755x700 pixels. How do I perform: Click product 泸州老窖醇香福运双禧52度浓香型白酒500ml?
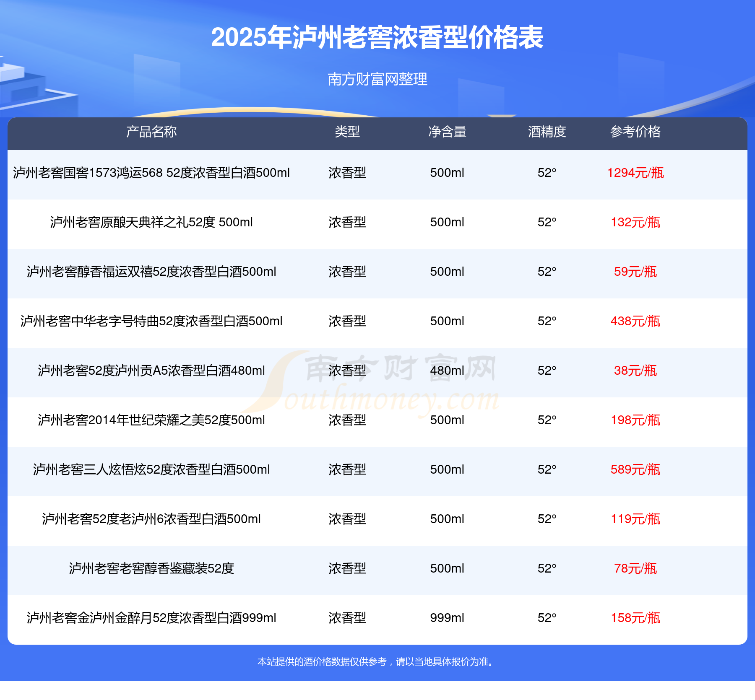[151, 272]
